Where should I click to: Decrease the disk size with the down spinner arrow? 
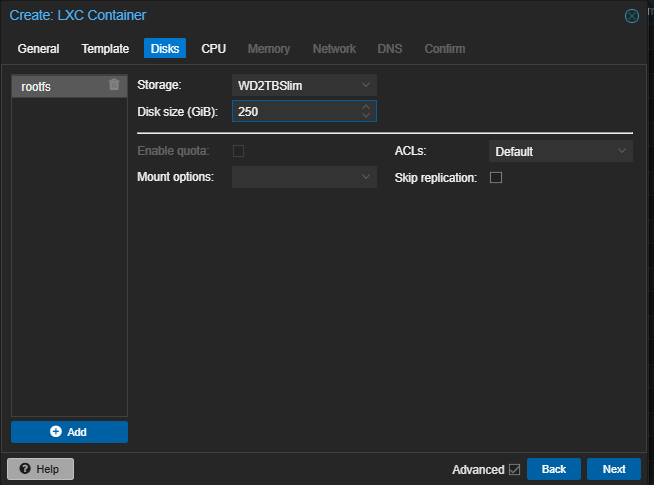(366, 115)
